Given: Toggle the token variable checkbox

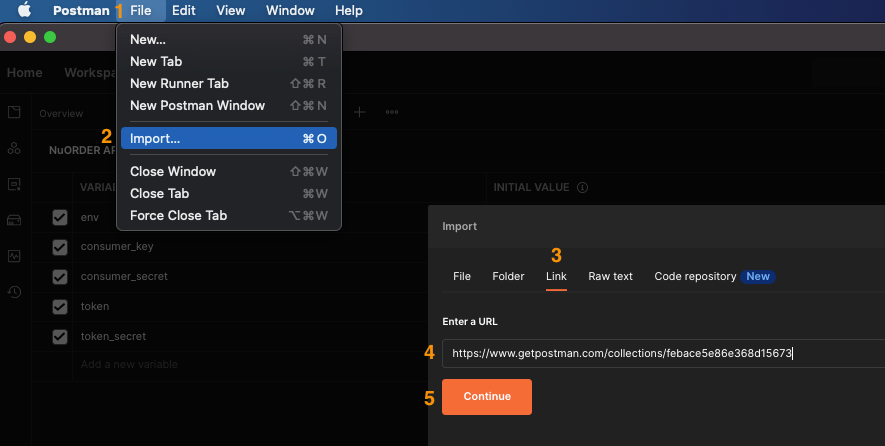Looking at the screenshot, I should [x=60, y=307].
